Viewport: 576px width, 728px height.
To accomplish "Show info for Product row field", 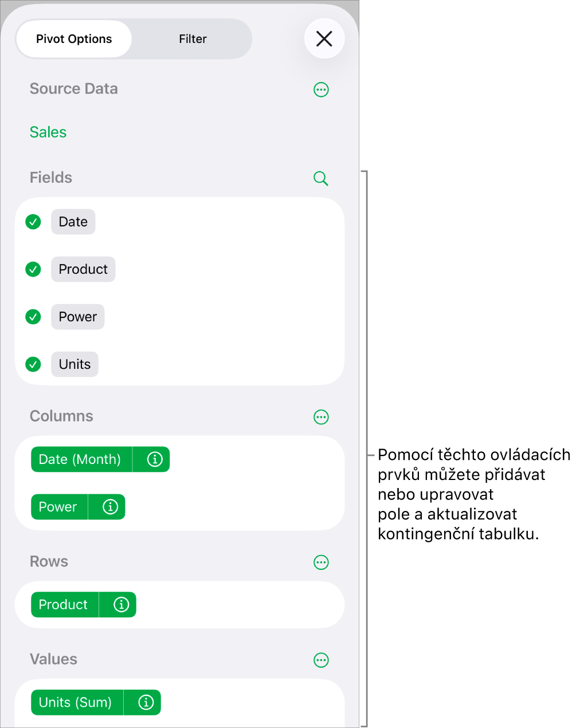I will click(x=121, y=604).
